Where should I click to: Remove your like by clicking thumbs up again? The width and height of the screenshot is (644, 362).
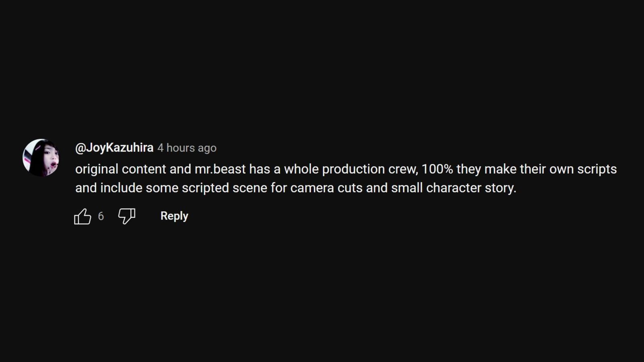[83, 216]
